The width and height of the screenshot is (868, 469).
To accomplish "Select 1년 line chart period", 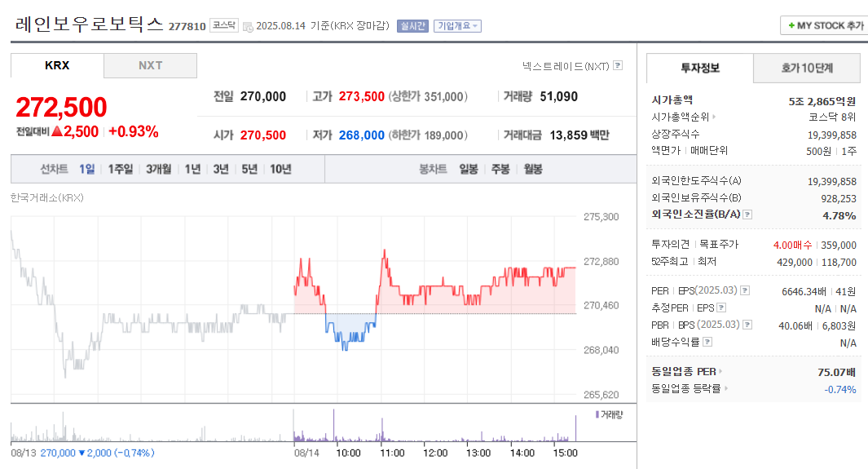I will [x=192, y=169].
